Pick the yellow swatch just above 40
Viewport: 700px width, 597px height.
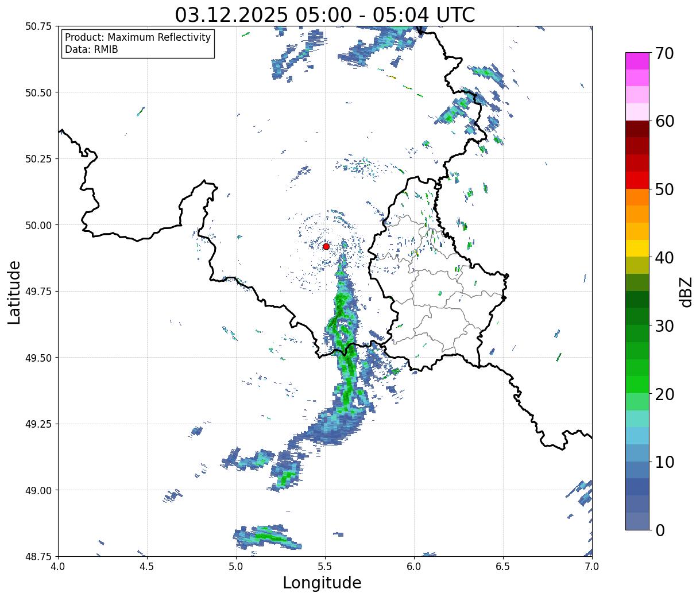tap(637, 249)
